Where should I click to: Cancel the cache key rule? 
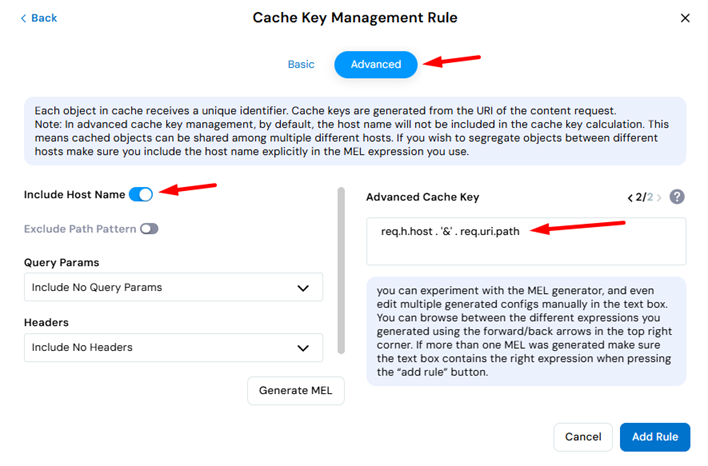[x=583, y=437]
